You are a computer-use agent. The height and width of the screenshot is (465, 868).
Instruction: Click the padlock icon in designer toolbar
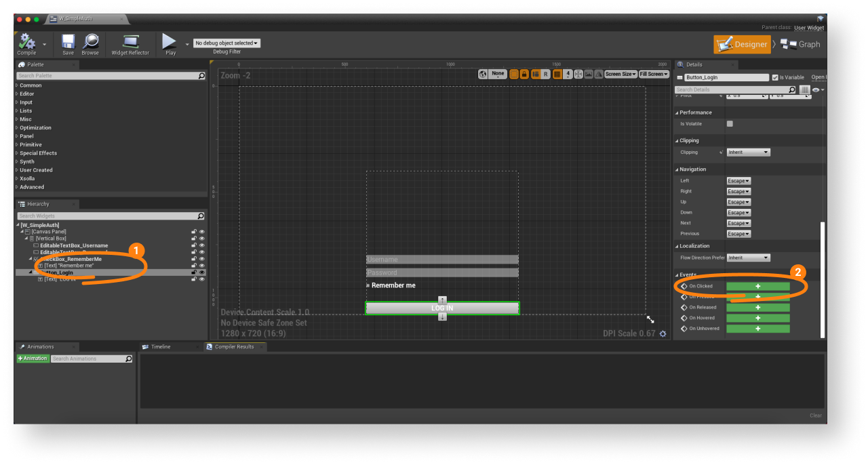pos(524,74)
